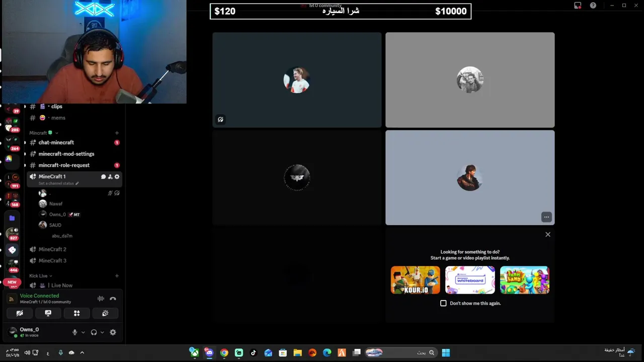Image resolution: width=644 pixels, height=362 pixels.
Task: Add channel to Mincraft category
Action: pos(117,133)
